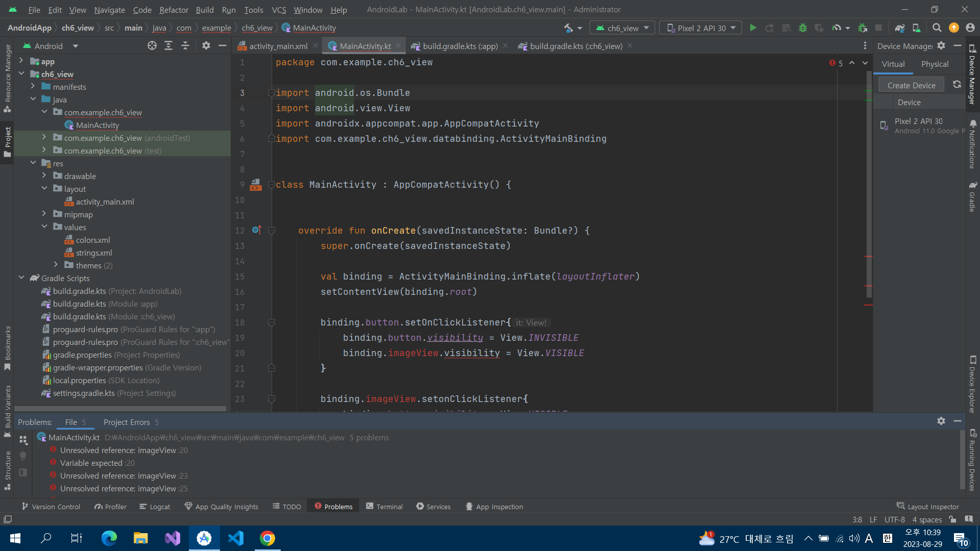Viewport: 980px width, 551px height.
Task: Open the Refactor menu
Action: click(x=174, y=10)
